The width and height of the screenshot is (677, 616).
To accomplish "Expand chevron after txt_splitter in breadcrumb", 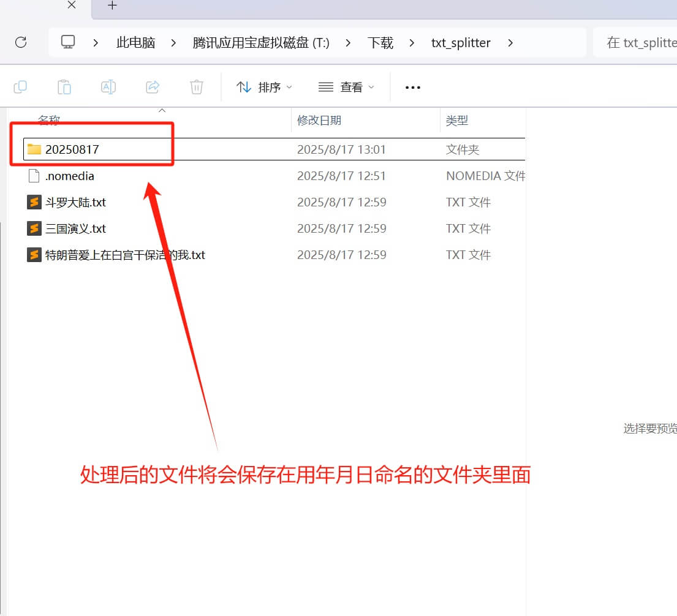I will point(510,43).
